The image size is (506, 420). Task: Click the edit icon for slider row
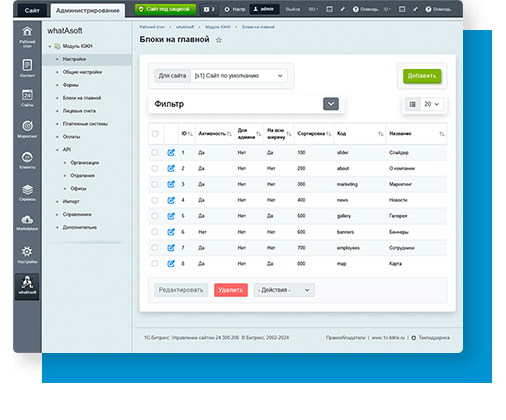click(171, 153)
